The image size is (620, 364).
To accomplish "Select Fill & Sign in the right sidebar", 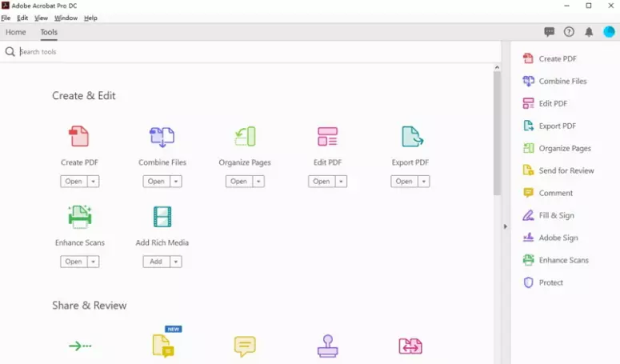I will pos(549,215).
